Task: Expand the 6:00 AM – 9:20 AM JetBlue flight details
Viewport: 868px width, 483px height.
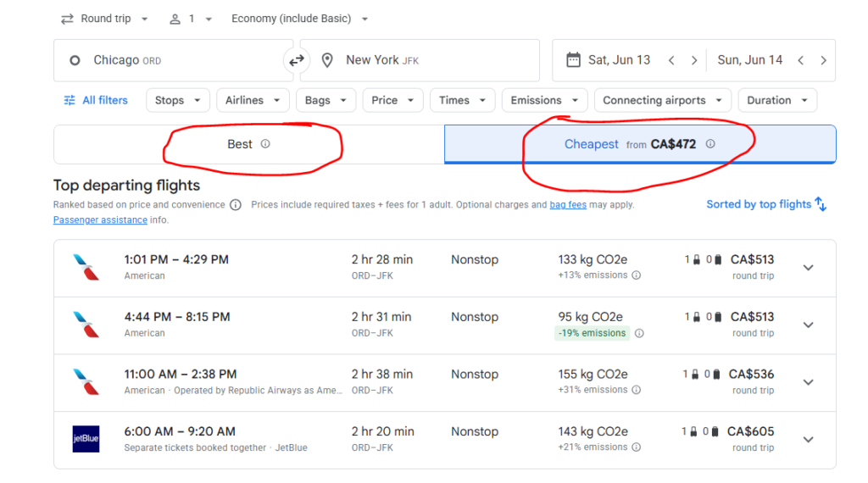Action: tap(808, 440)
